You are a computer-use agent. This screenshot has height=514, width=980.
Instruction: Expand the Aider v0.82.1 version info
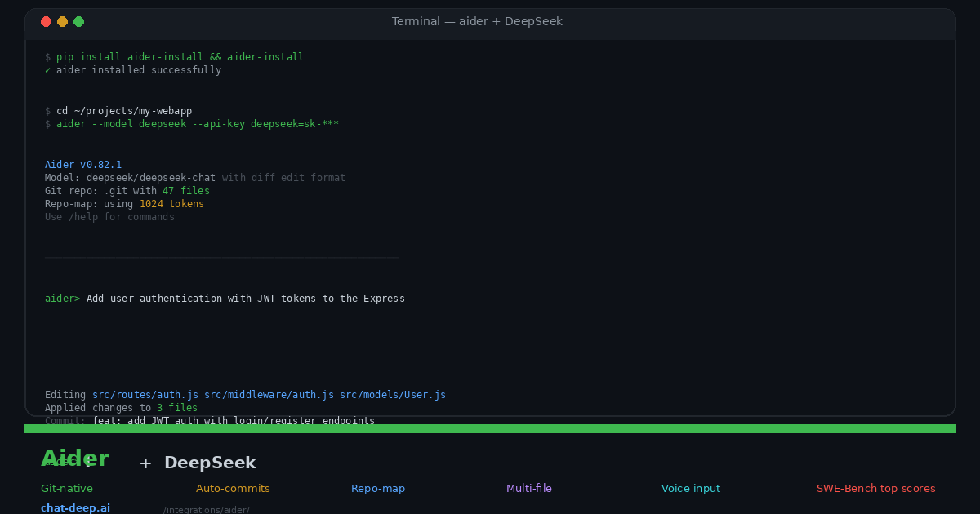coord(83,164)
